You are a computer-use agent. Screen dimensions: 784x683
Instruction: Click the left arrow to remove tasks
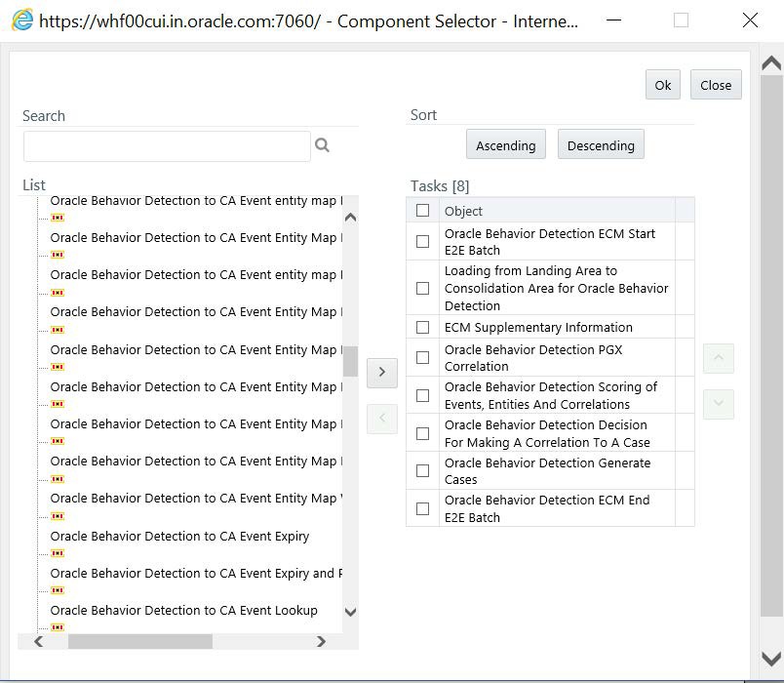[381, 417]
